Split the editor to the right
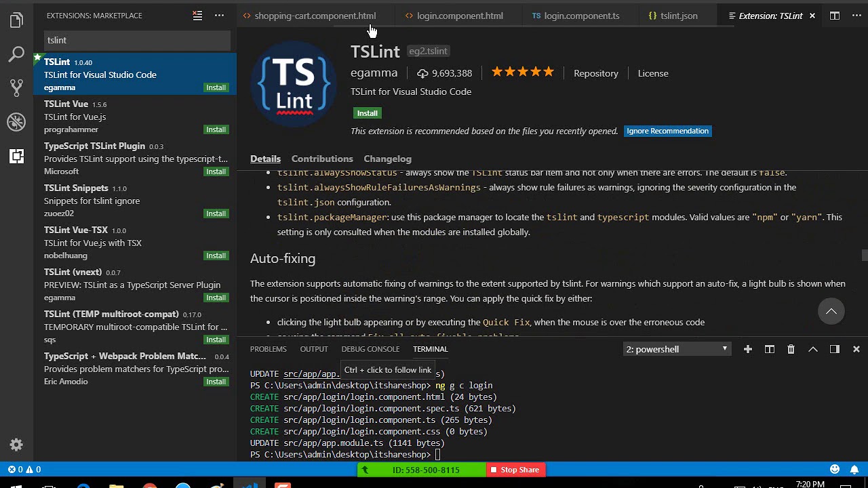The width and height of the screenshot is (868, 488). (835, 16)
